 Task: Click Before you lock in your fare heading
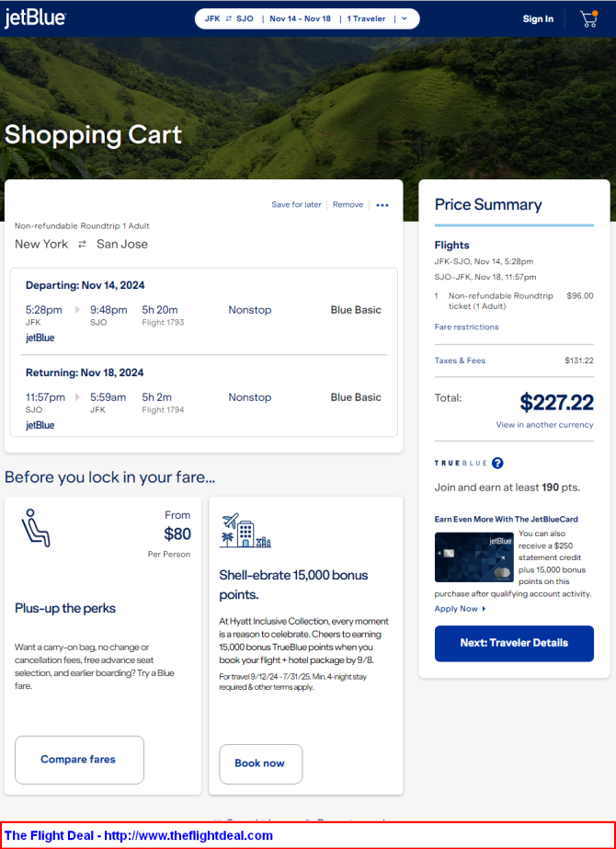(110, 477)
